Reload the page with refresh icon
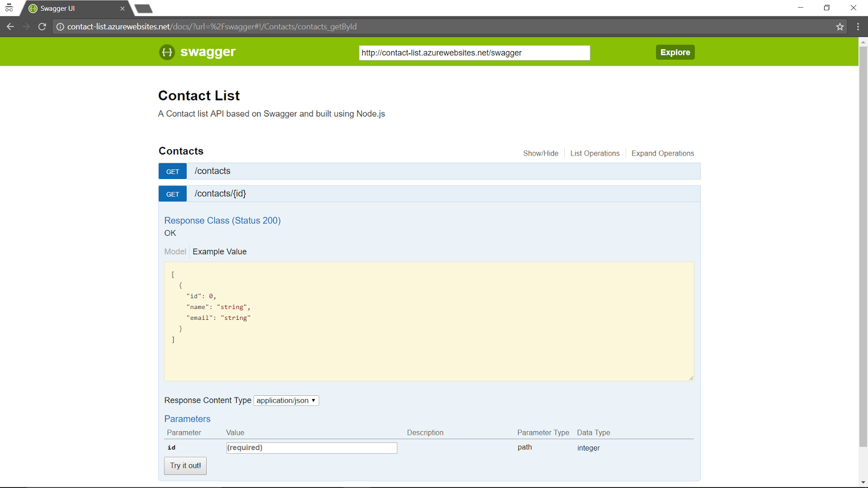The height and width of the screenshot is (488, 868). 42,27
